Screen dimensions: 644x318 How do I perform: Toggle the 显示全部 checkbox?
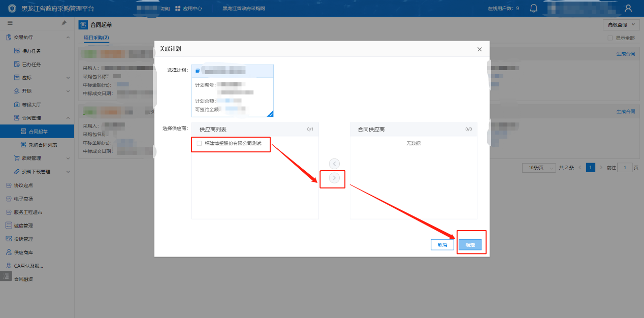click(610, 38)
